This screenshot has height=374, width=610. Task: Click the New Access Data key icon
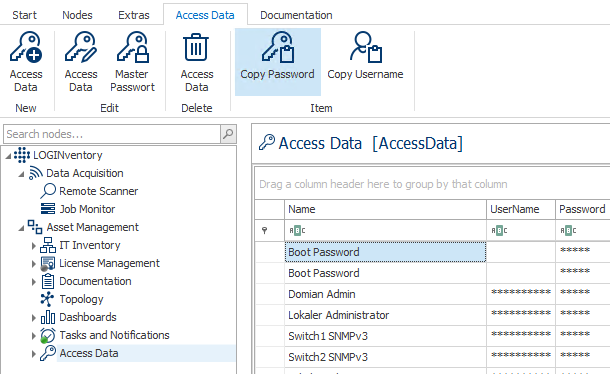click(x=26, y=47)
